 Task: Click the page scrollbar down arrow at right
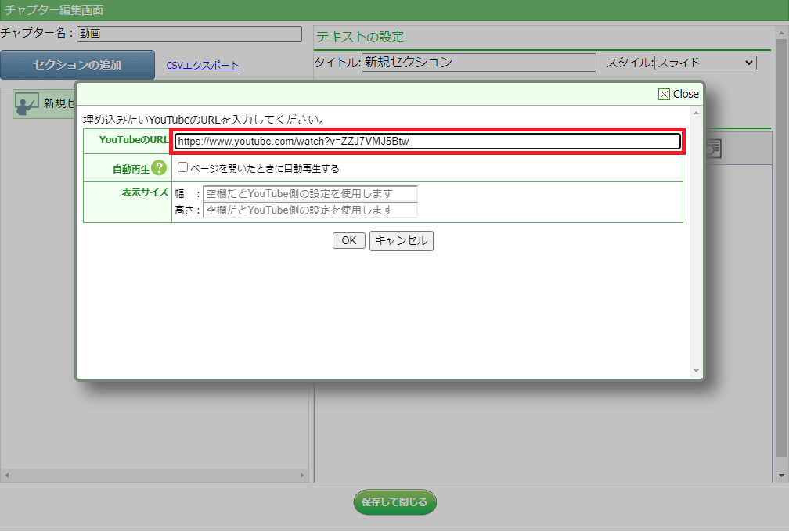tap(780, 476)
